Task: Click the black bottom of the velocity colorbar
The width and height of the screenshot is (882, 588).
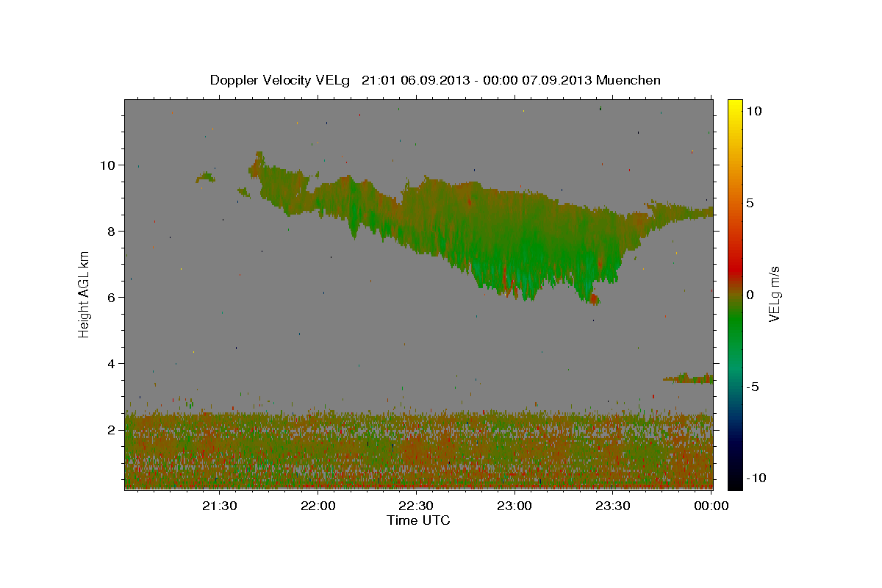Action: coord(735,481)
